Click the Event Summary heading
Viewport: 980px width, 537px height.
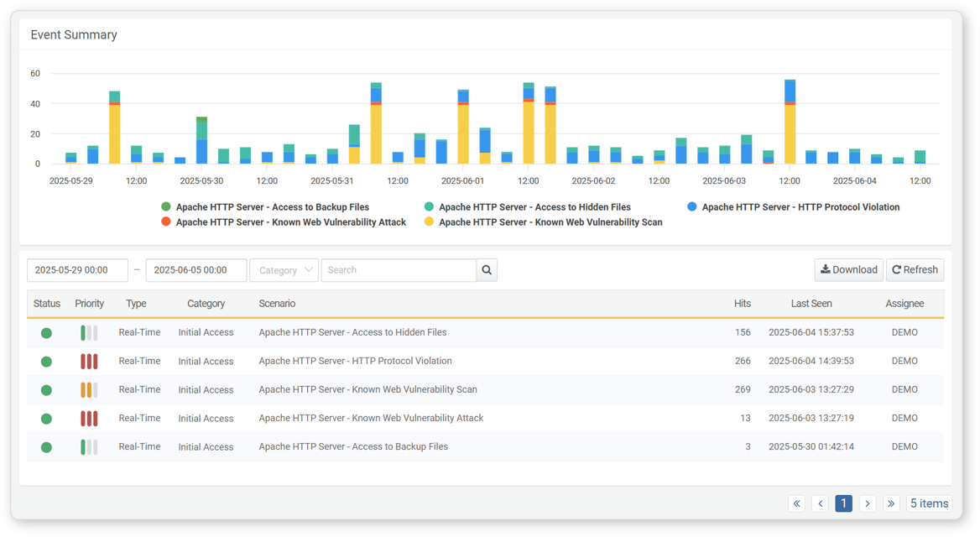coord(74,35)
